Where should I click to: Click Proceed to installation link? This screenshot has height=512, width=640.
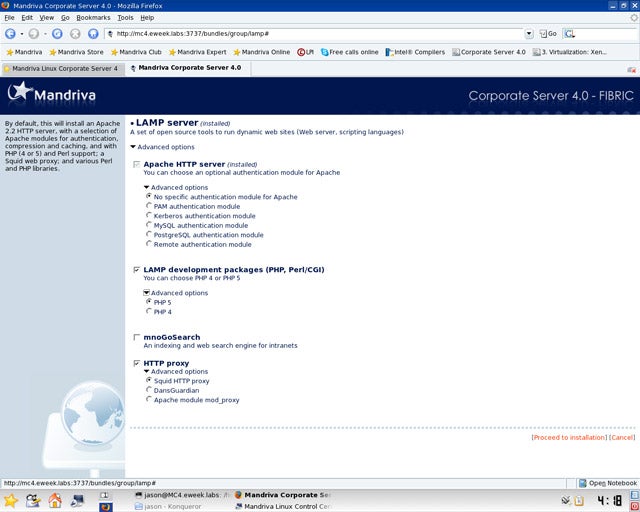(569, 437)
